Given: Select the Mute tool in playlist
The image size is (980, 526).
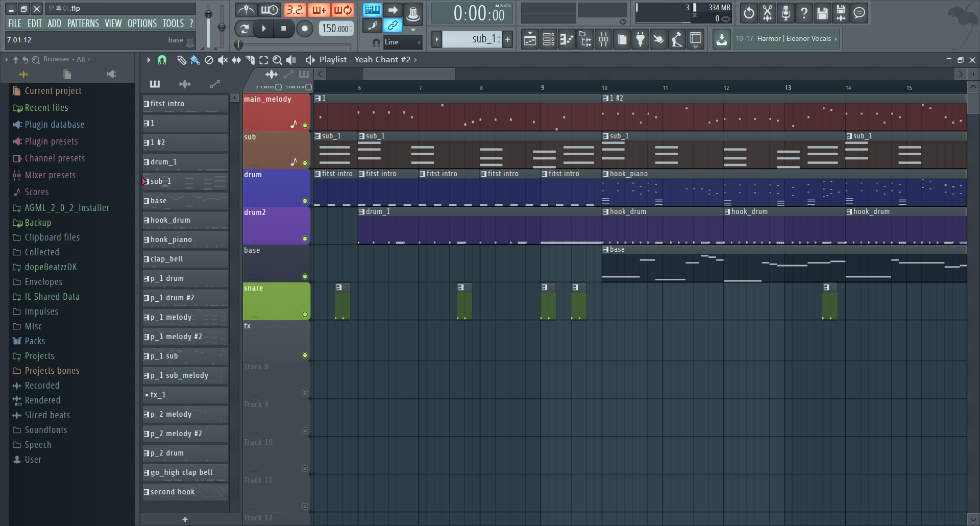Looking at the screenshot, I should [223, 60].
